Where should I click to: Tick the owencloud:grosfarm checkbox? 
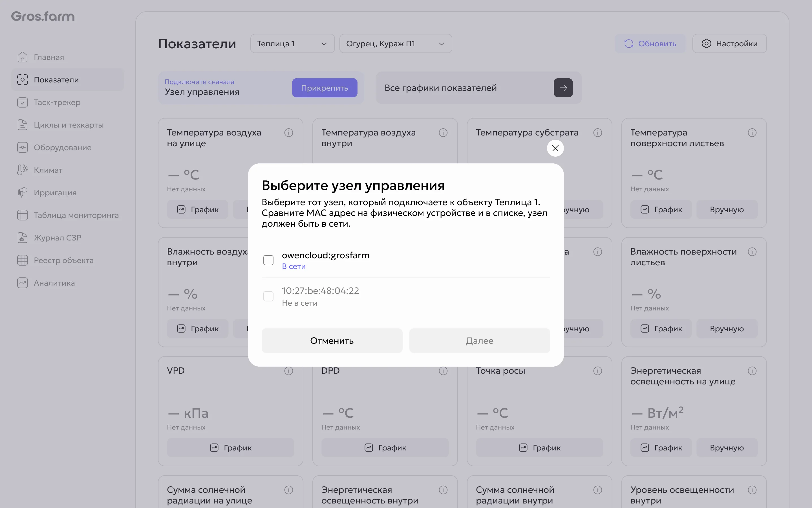tap(268, 260)
